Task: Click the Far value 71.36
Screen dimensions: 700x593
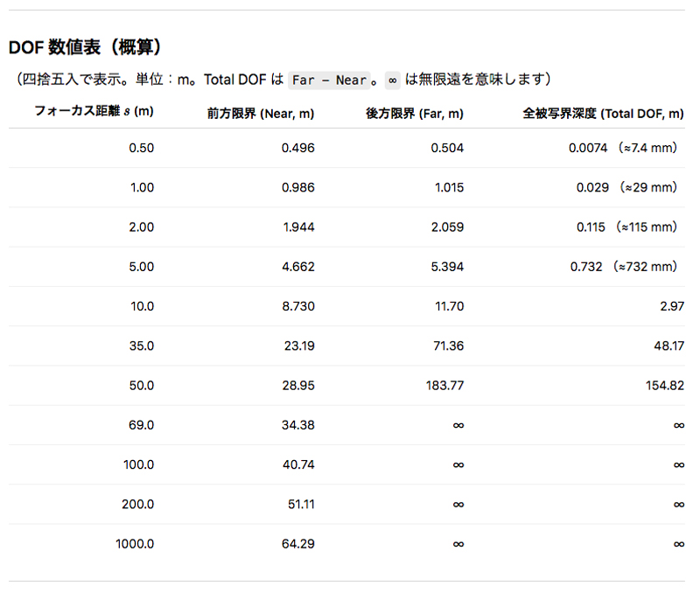Action: pyautogui.click(x=448, y=345)
